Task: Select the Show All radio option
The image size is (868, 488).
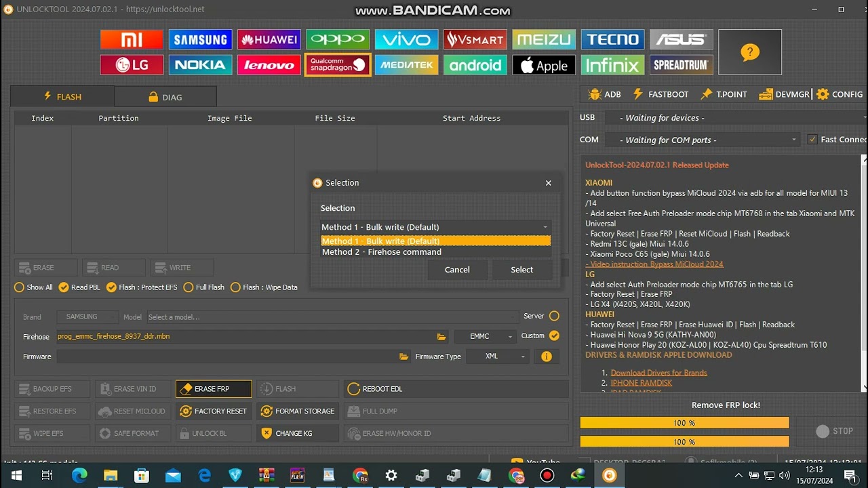Action: click(34, 287)
